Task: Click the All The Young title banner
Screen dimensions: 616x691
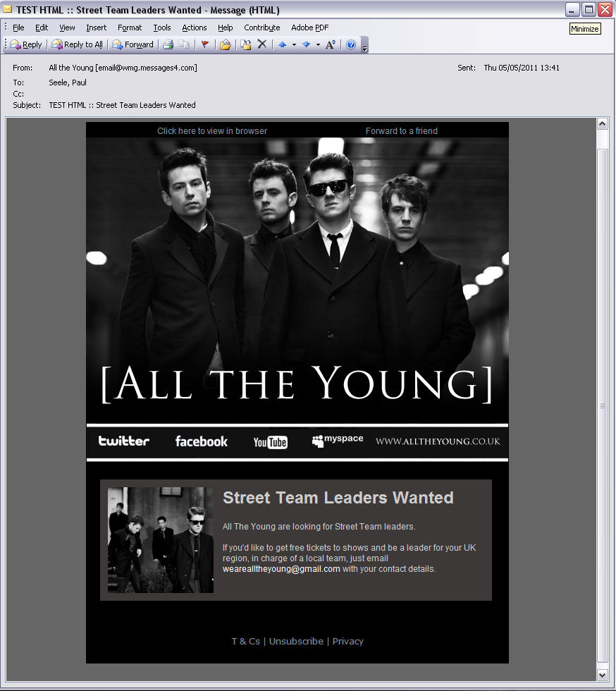Action: (297, 385)
